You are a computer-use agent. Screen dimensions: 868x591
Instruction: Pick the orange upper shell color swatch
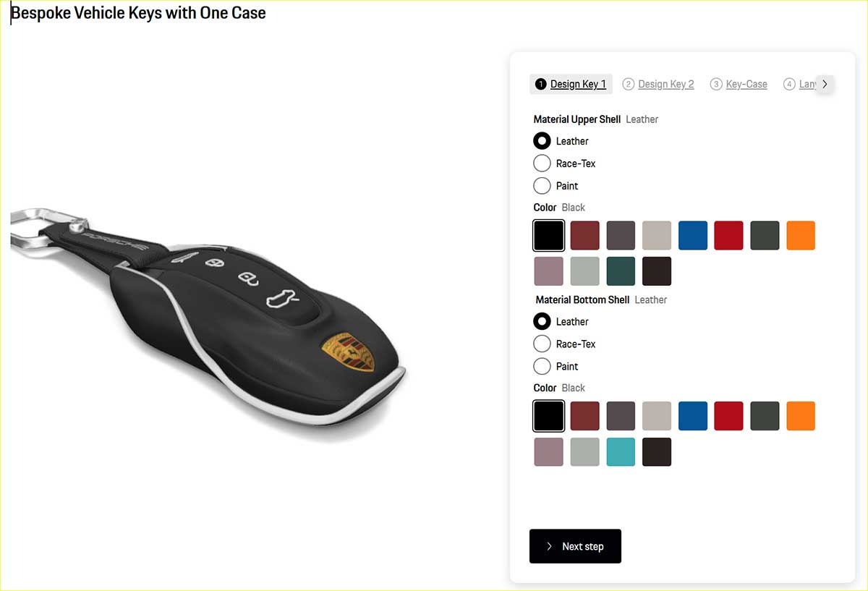pos(801,236)
